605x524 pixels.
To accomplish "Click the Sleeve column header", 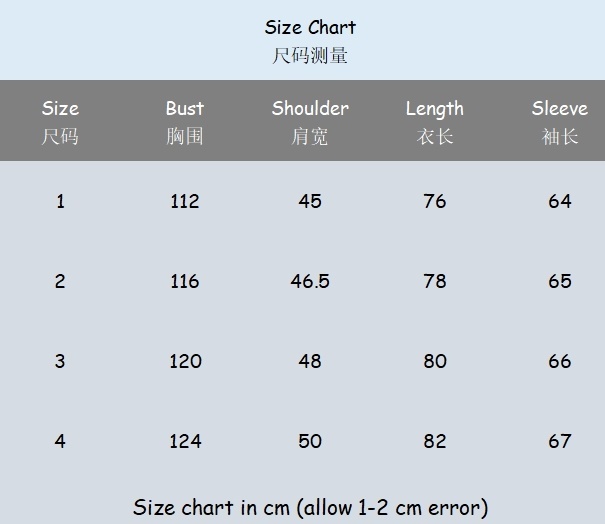I will (x=560, y=109).
